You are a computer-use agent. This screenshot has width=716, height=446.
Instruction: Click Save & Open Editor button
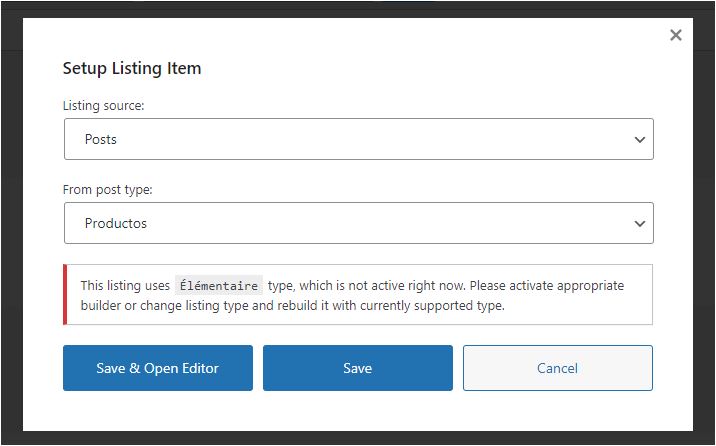pos(158,368)
